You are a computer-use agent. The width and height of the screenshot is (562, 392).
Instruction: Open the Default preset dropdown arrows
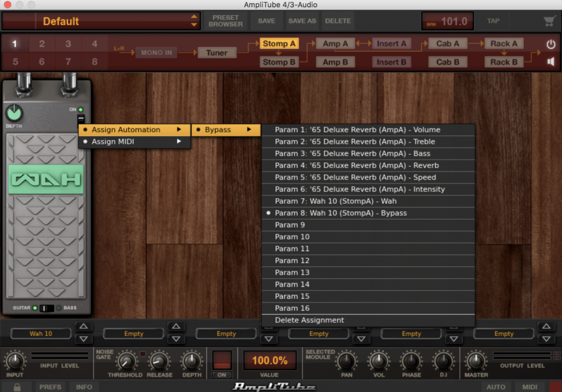click(194, 21)
